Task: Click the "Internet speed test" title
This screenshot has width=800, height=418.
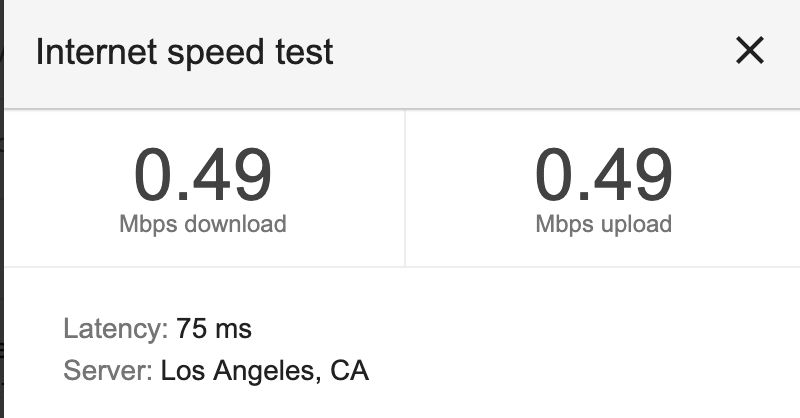Action: tap(184, 52)
